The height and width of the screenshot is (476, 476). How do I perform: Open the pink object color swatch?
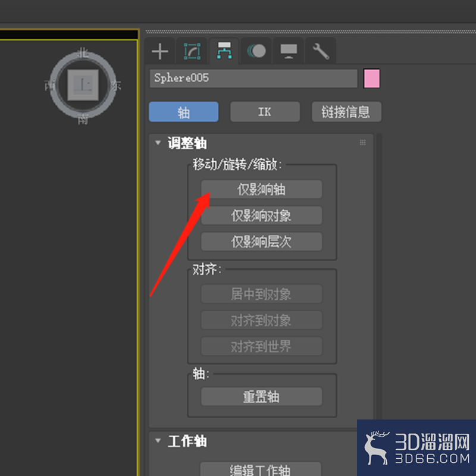[371, 79]
